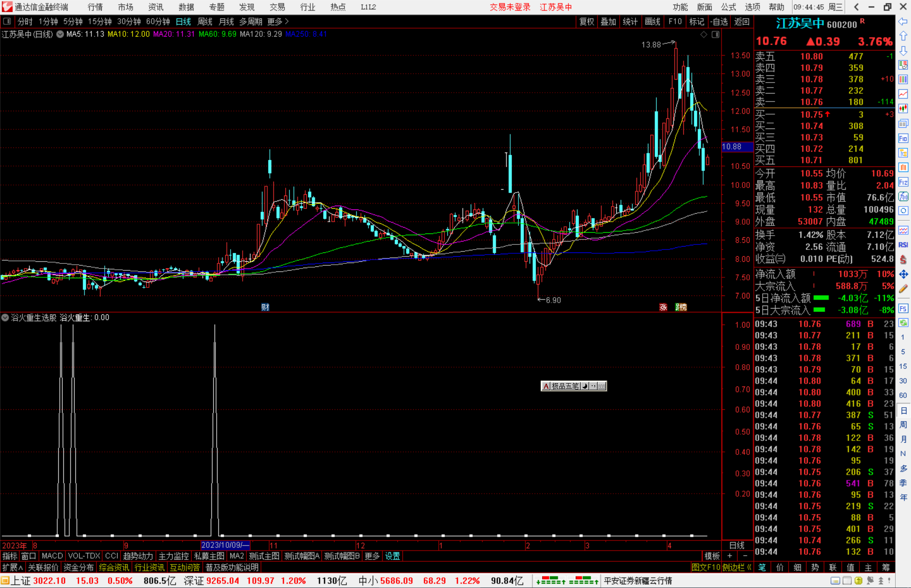Open the quote list table icon in sidebar
Screen dimensions: 911x588
tap(903, 80)
